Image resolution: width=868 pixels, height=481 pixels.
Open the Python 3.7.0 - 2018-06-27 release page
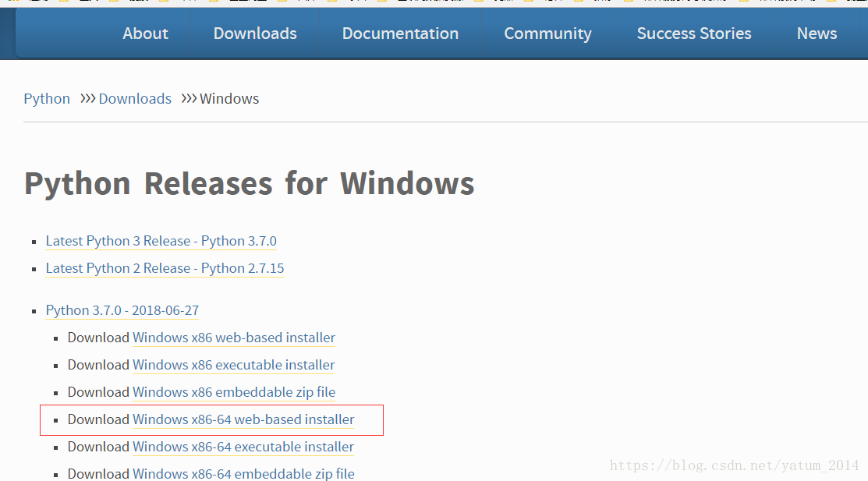click(x=122, y=310)
